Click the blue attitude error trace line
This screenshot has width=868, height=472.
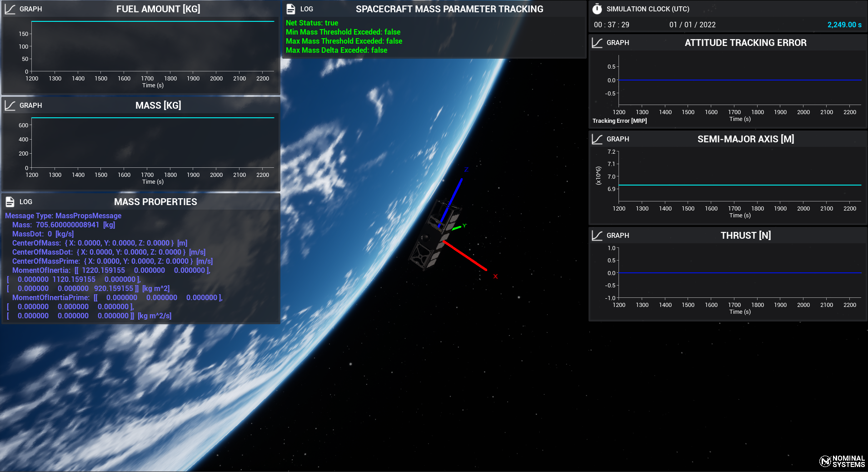coord(740,80)
